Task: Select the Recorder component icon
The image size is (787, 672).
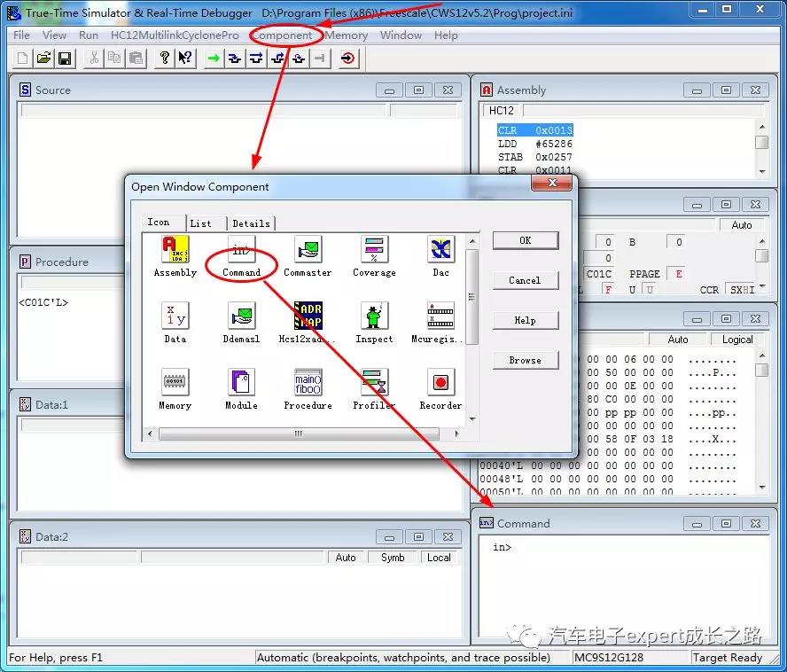Action: (440, 383)
